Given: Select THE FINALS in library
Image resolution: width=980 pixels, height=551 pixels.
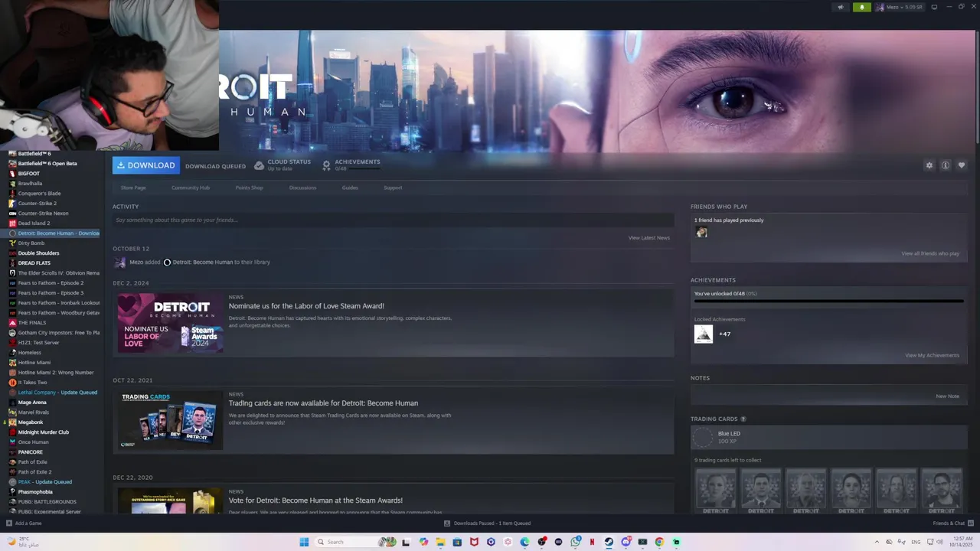Looking at the screenshot, I should tap(32, 323).
